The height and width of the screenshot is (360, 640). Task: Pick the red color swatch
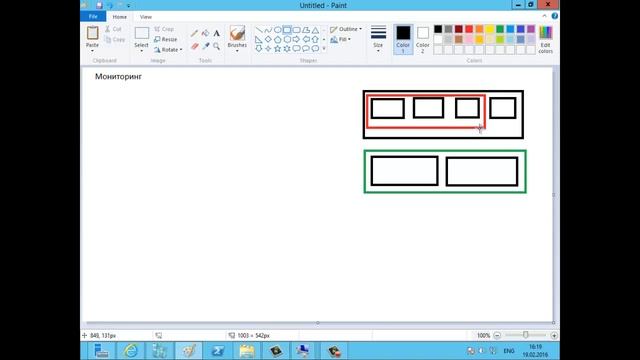[469, 29]
